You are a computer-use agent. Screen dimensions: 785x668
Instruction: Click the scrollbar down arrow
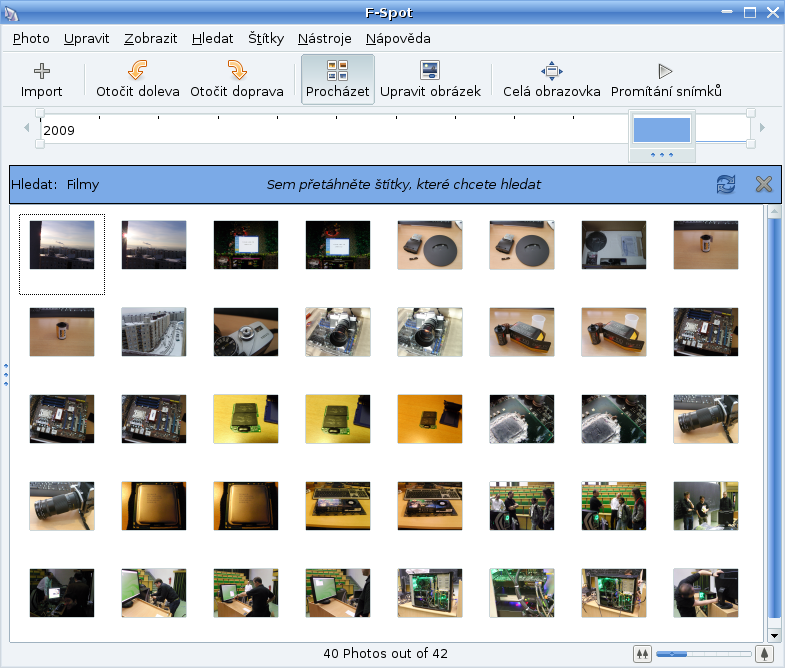tap(774, 636)
